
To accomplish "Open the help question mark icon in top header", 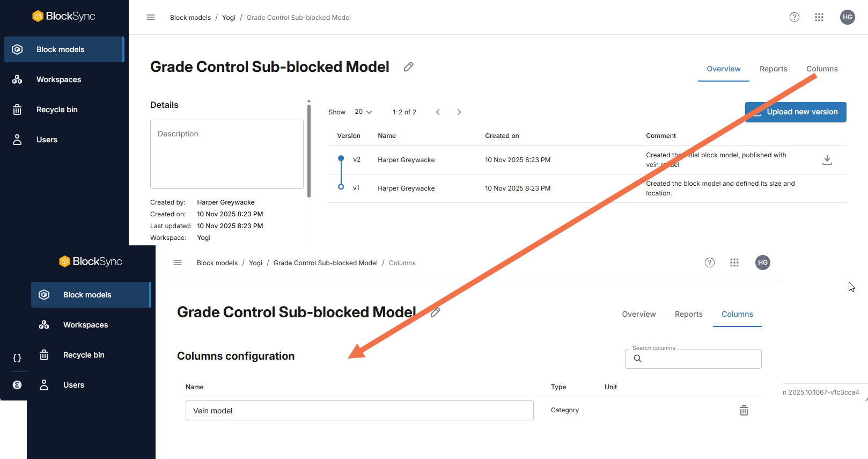I will [x=795, y=17].
